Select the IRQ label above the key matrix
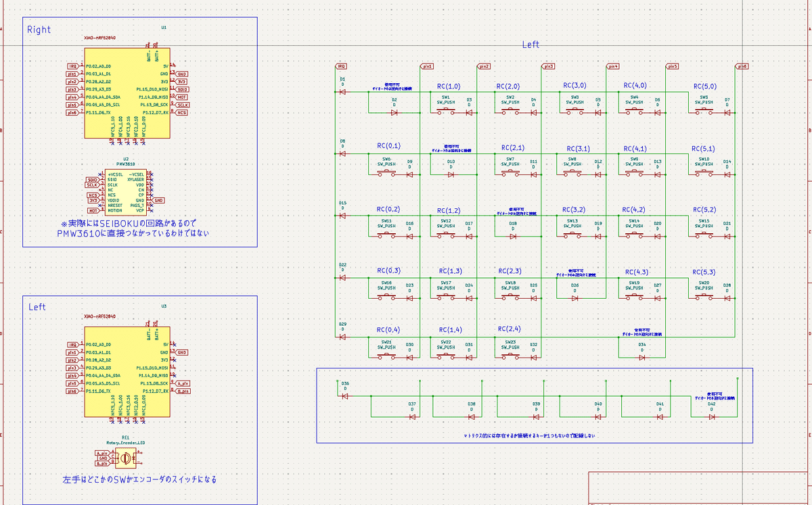This screenshot has width=812, height=505. tap(340, 66)
